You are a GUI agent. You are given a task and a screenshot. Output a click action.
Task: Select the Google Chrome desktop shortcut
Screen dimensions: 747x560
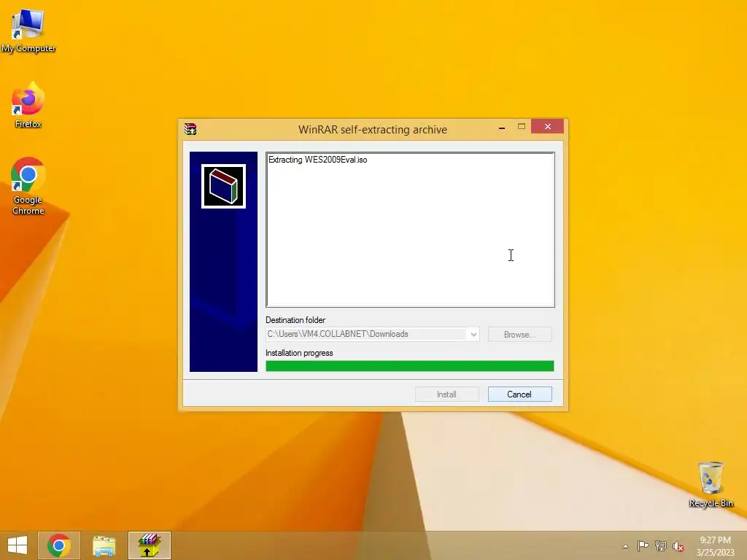28,186
